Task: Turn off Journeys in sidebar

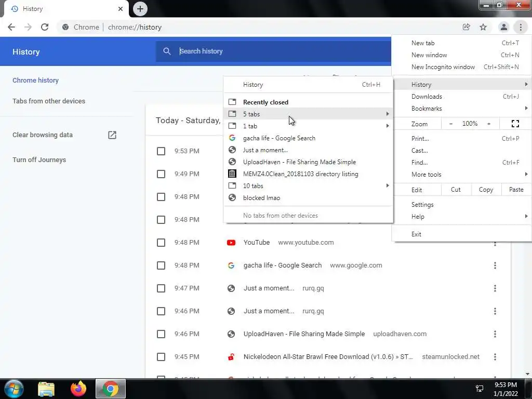Action: tap(39, 160)
